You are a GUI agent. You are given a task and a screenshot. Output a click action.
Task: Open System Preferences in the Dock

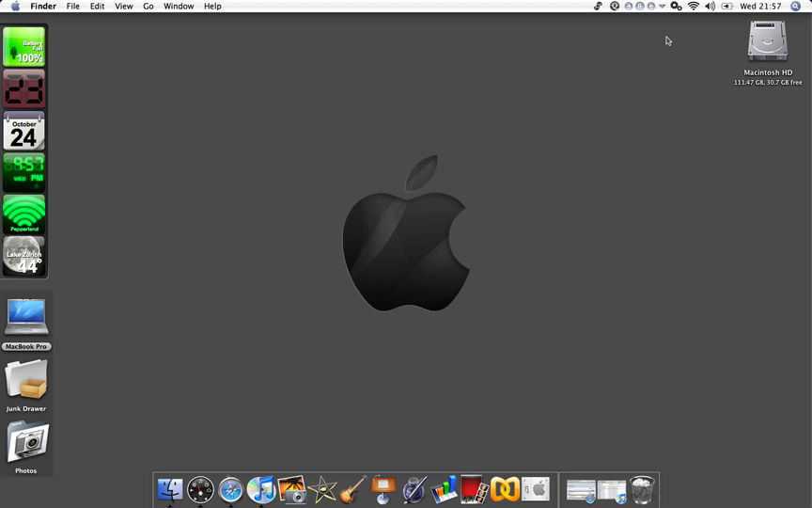click(x=536, y=489)
